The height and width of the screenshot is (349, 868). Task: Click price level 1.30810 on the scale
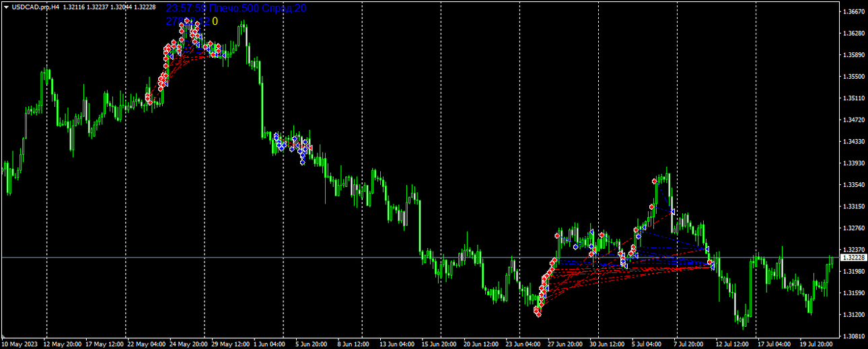(853, 336)
